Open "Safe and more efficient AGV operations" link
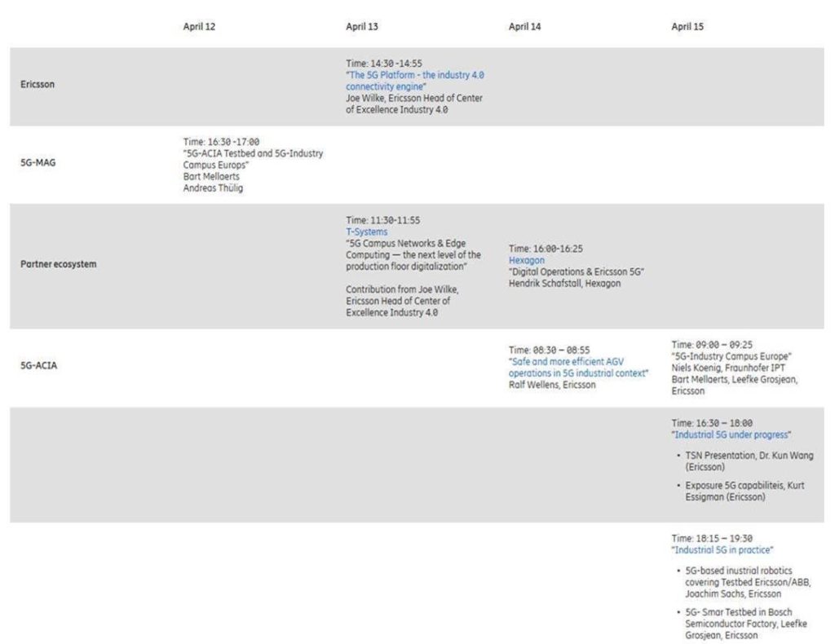This screenshot has height=644, width=835. (578, 368)
